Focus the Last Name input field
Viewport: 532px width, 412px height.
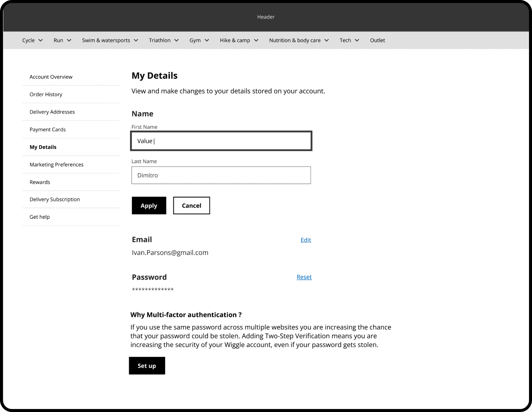tap(221, 176)
